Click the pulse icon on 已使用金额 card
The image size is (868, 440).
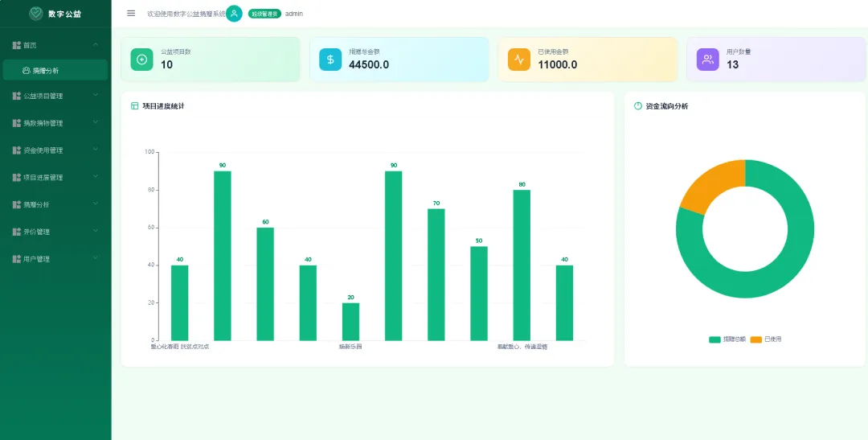[x=519, y=60]
